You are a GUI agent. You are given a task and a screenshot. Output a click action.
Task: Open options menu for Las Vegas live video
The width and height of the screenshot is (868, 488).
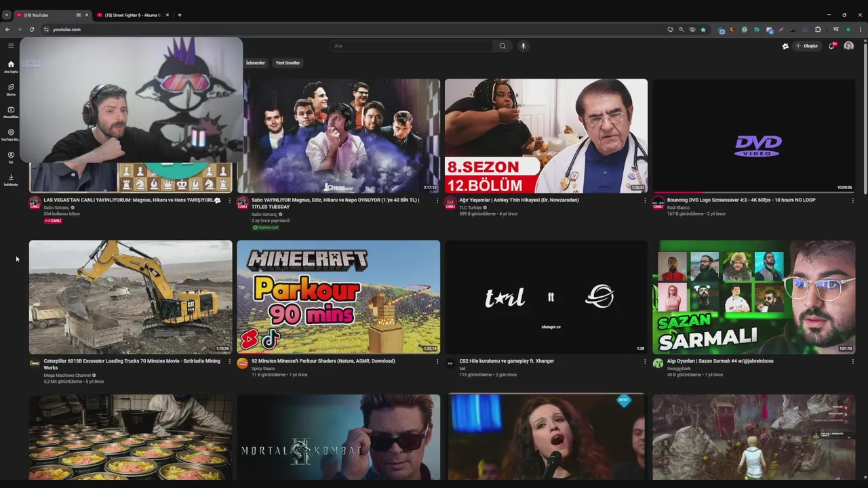[x=229, y=201]
